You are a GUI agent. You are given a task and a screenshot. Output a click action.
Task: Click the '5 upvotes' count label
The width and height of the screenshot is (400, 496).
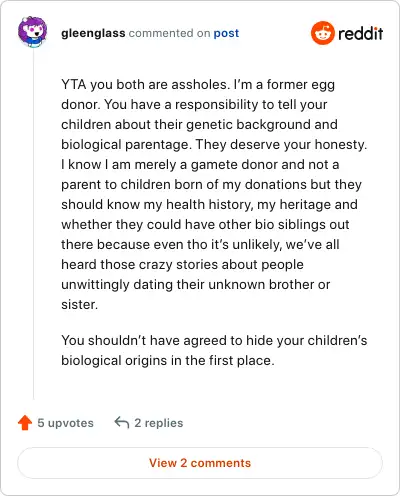(66, 423)
